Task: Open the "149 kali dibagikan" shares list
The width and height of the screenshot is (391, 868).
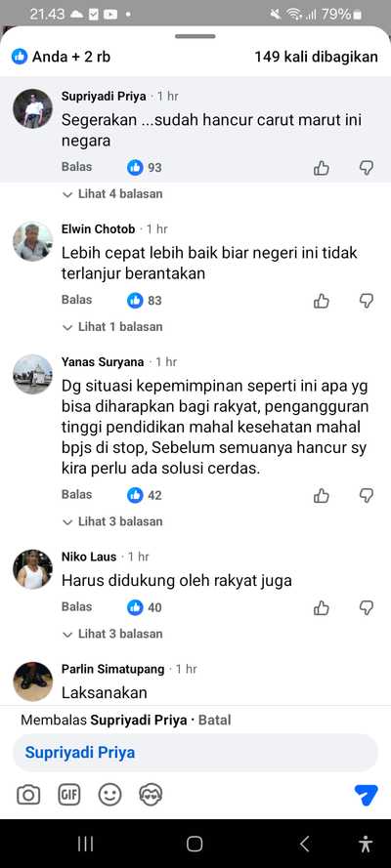Action: 317,57
